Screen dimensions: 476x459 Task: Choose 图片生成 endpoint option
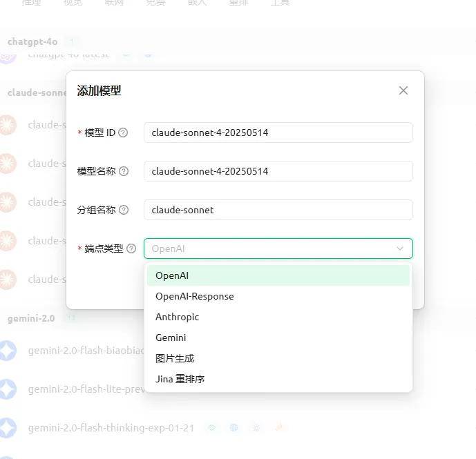tap(278, 358)
